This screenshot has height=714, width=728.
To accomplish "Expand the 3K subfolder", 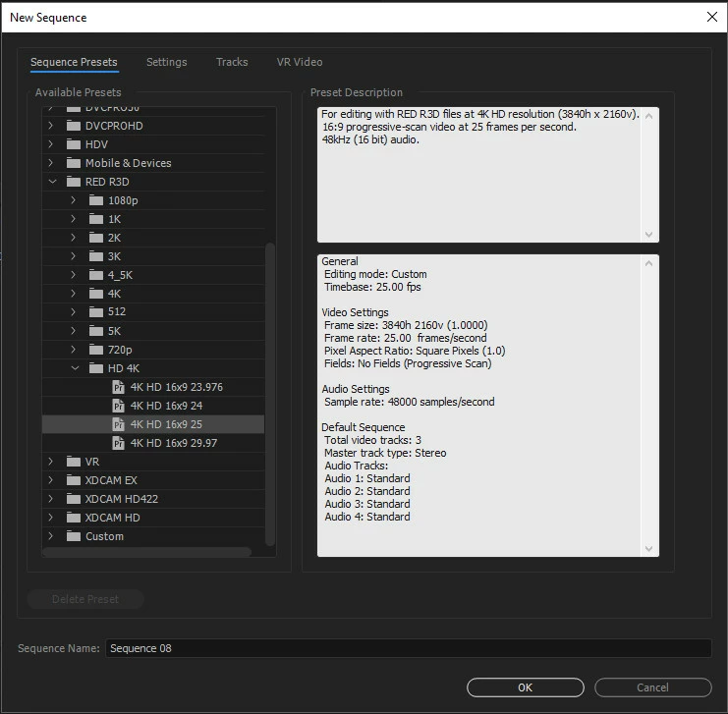I will [74, 255].
